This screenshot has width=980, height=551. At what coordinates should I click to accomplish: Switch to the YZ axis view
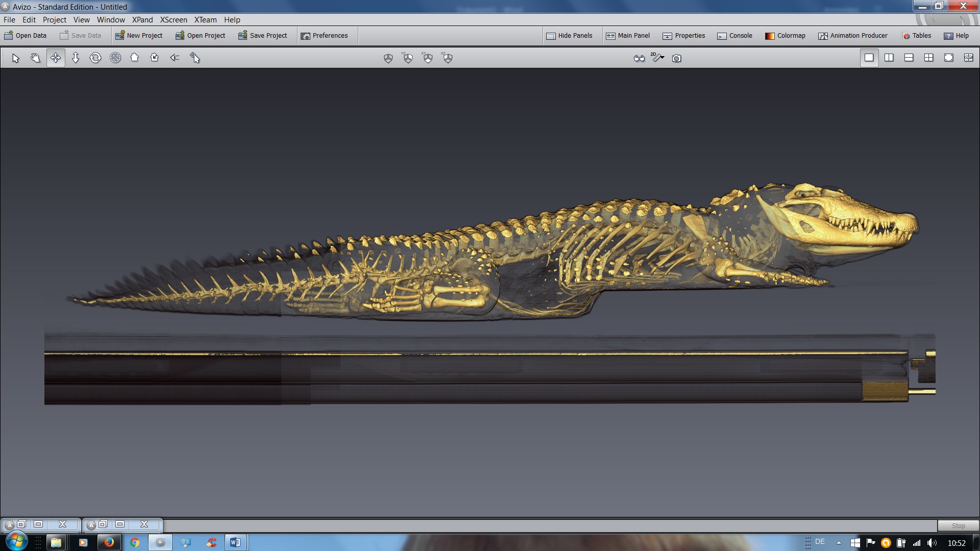coord(407,58)
